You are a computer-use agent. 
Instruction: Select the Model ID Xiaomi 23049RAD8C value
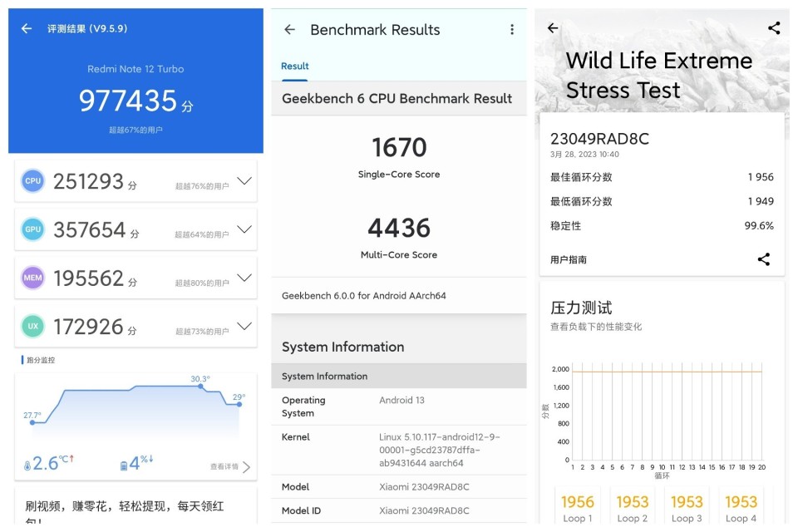(424, 510)
